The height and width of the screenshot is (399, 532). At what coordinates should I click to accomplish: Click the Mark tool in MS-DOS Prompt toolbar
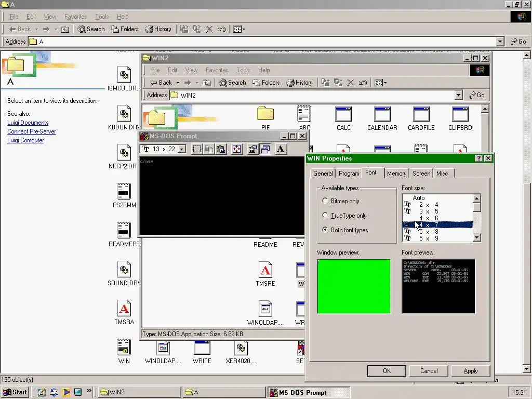pyautogui.click(x=197, y=149)
